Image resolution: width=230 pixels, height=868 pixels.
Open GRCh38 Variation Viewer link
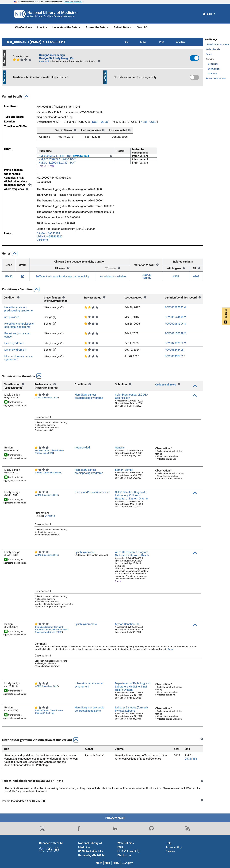(146, 275)
